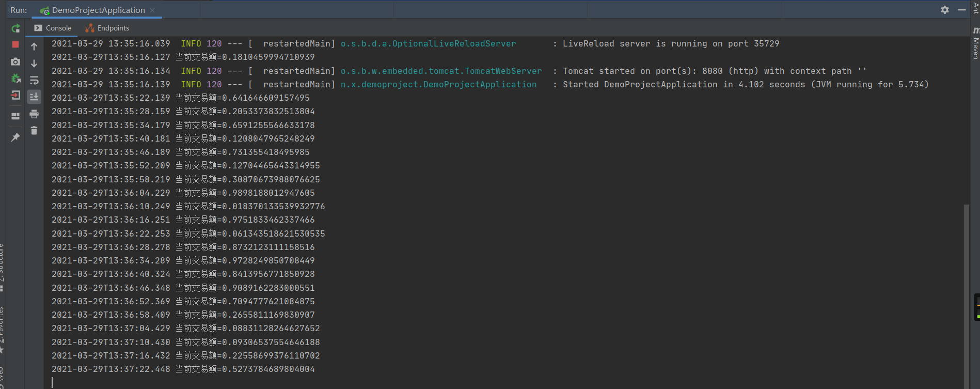980x389 pixels.
Task: Toggle soft-wrap for console output
Action: [34, 80]
